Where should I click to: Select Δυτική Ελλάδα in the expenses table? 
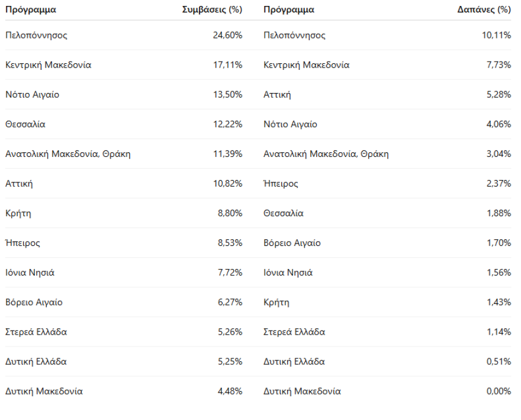click(294, 361)
